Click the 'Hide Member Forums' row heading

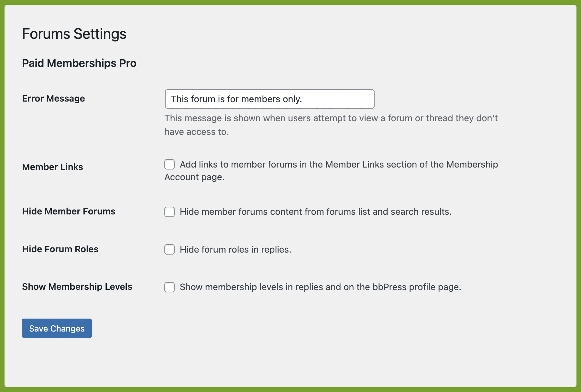(69, 211)
